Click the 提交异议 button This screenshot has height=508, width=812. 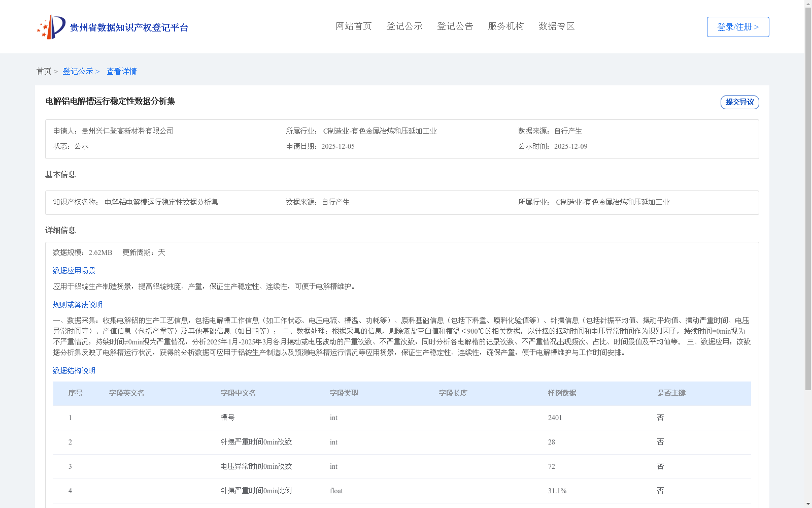point(740,102)
